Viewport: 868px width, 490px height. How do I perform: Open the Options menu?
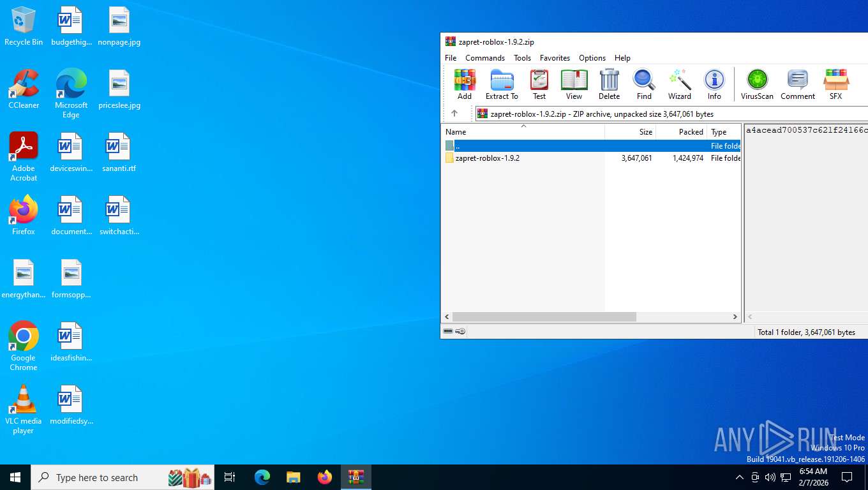tap(592, 57)
